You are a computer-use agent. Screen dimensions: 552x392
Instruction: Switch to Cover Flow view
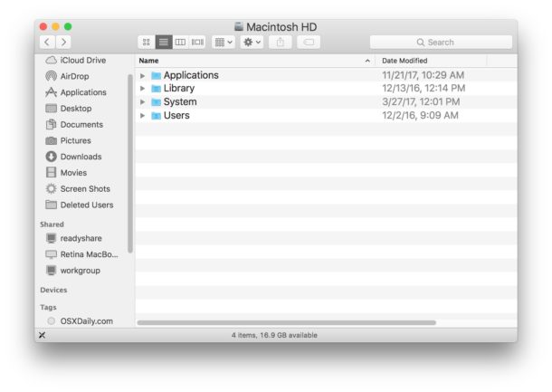coord(197,43)
